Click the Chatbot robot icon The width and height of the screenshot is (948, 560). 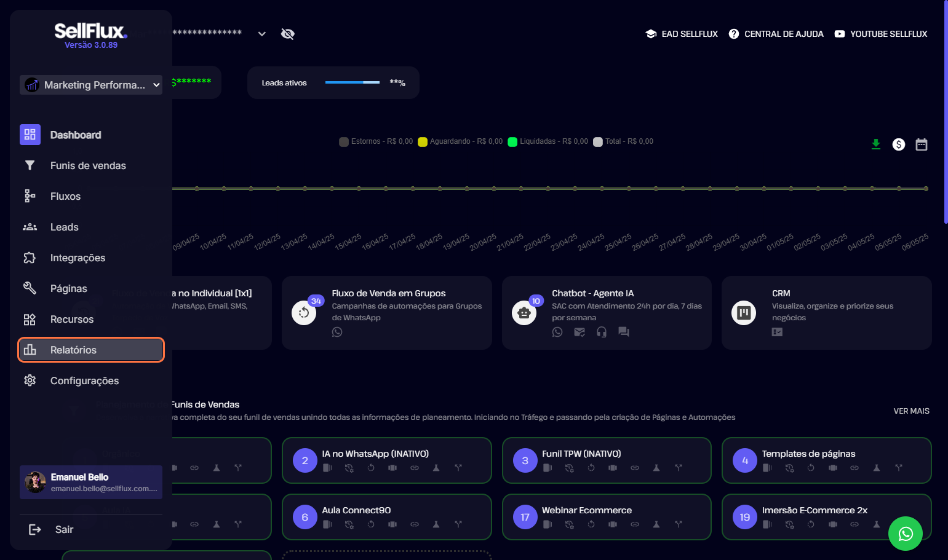click(x=524, y=313)
